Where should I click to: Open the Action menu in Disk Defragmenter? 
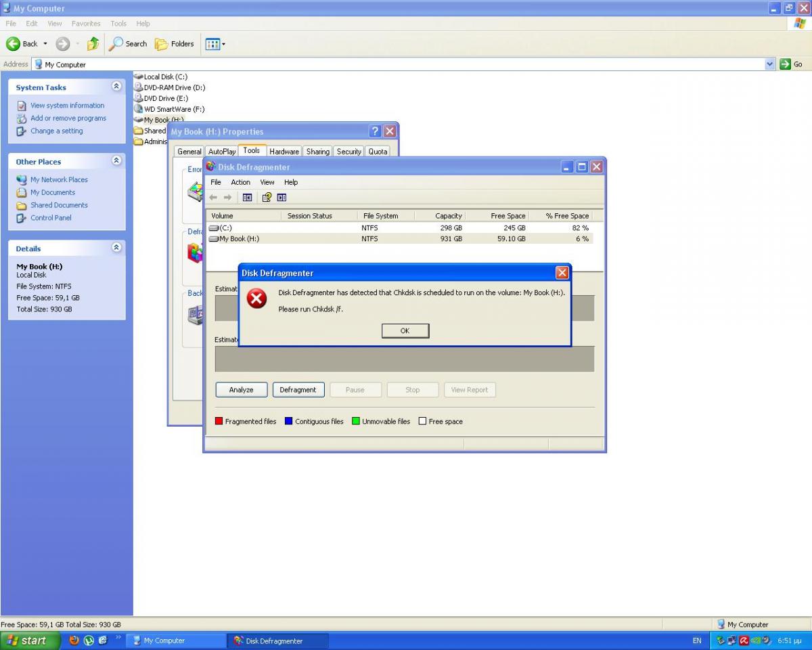(x=240, y=182)
